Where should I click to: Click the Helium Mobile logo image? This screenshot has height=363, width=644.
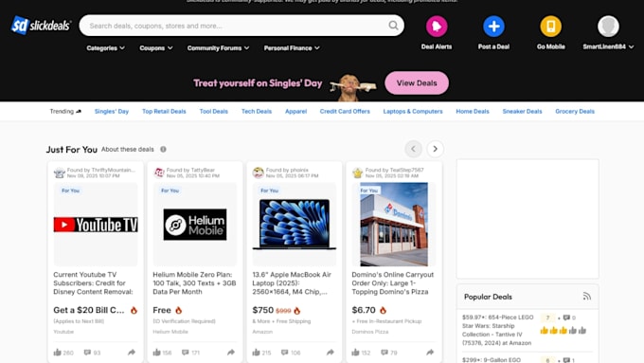tap(195, 225)
